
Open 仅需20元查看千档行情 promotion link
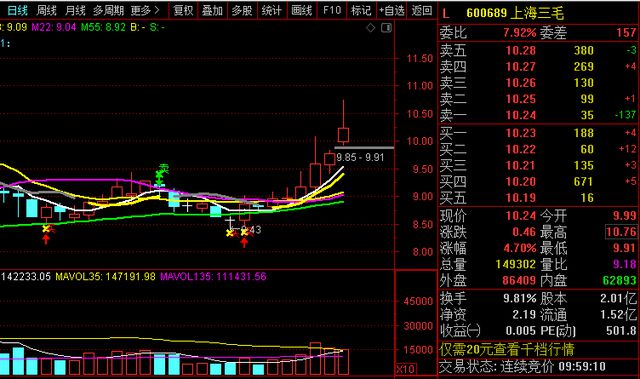(507, 349)
